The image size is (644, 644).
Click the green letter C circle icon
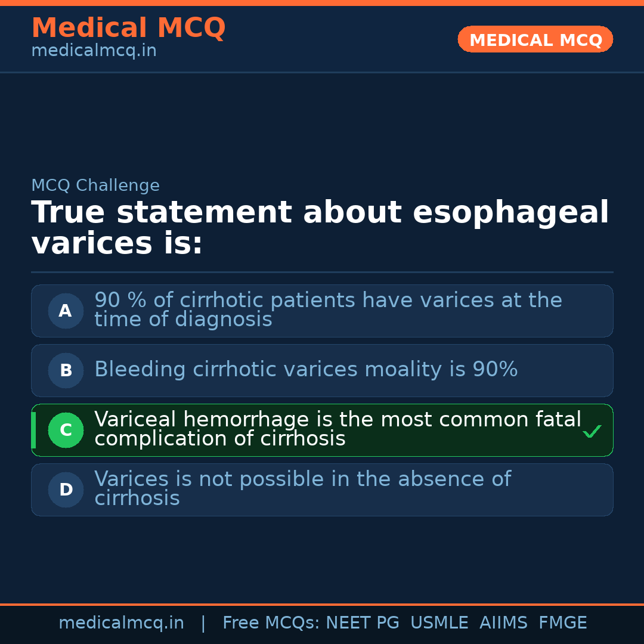(x=66, y=430)
